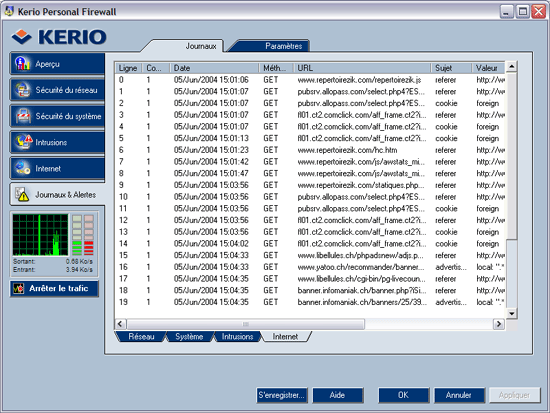Click the 'foreign' value in row 11
The width and height of the screenshot is (550, 413).
click(x=488, y=208)
